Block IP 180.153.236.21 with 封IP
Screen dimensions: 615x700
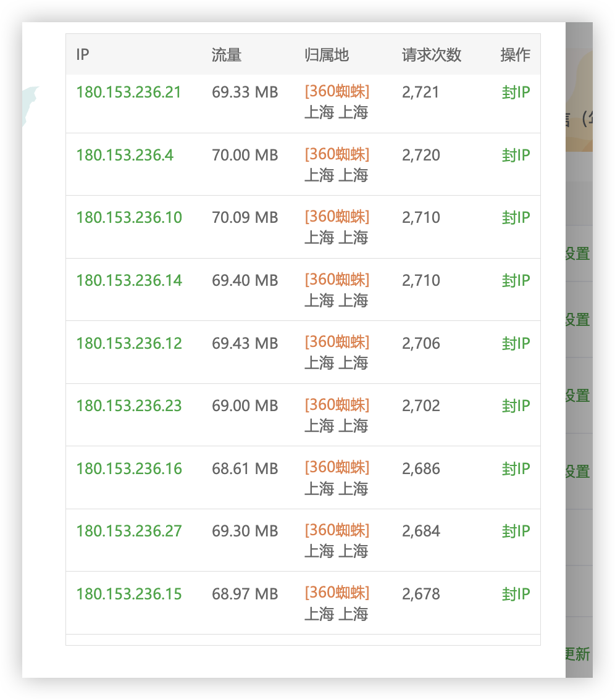pos(516,93)
